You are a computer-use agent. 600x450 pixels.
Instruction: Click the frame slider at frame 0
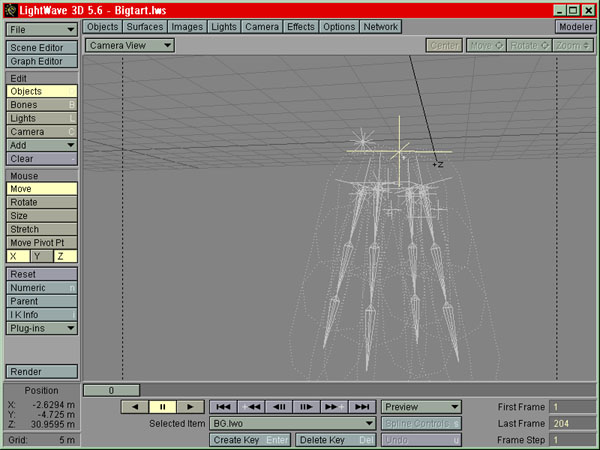point(110,390)
